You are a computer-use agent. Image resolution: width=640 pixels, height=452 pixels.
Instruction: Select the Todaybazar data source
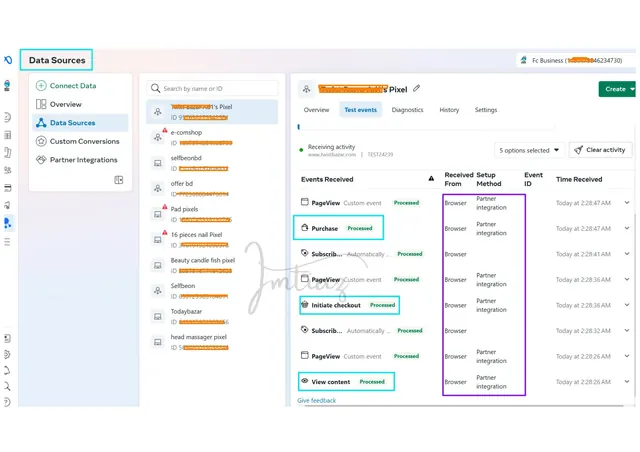click(212, 316)
